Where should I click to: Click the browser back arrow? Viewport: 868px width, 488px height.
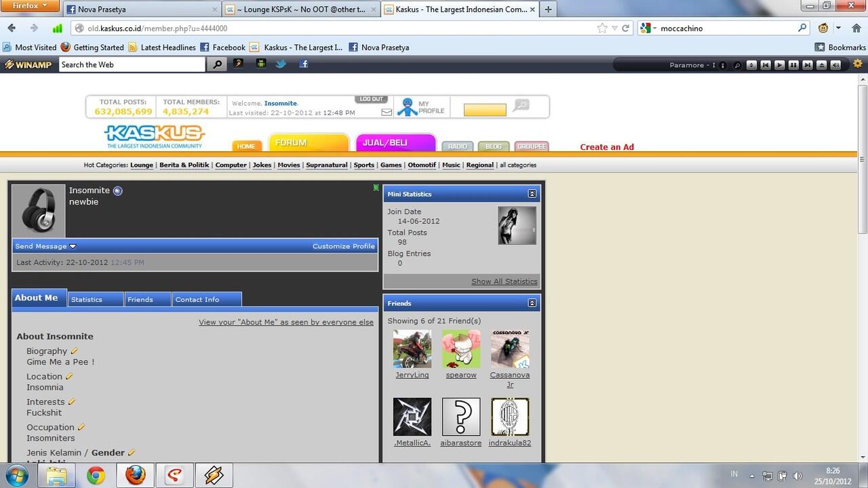click(12, 28)
